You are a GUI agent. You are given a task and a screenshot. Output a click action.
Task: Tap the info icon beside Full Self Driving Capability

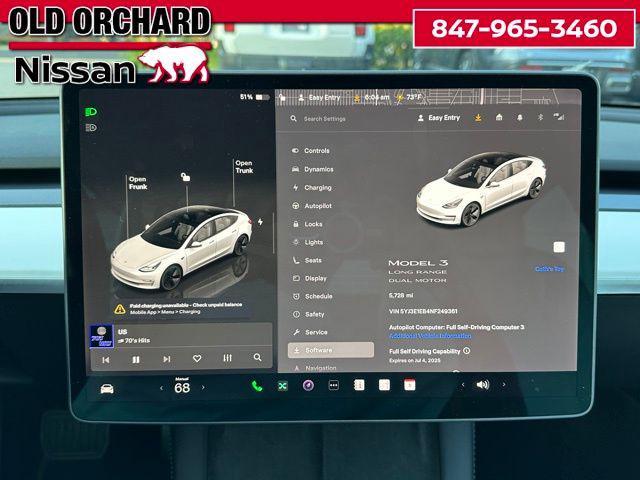click(x=467, y=351)
